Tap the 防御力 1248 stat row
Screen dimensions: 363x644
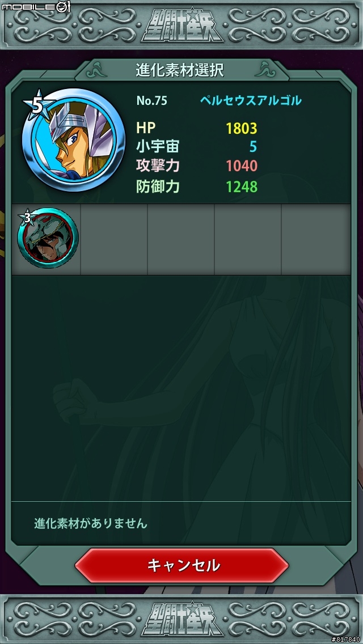pos(197,187)
